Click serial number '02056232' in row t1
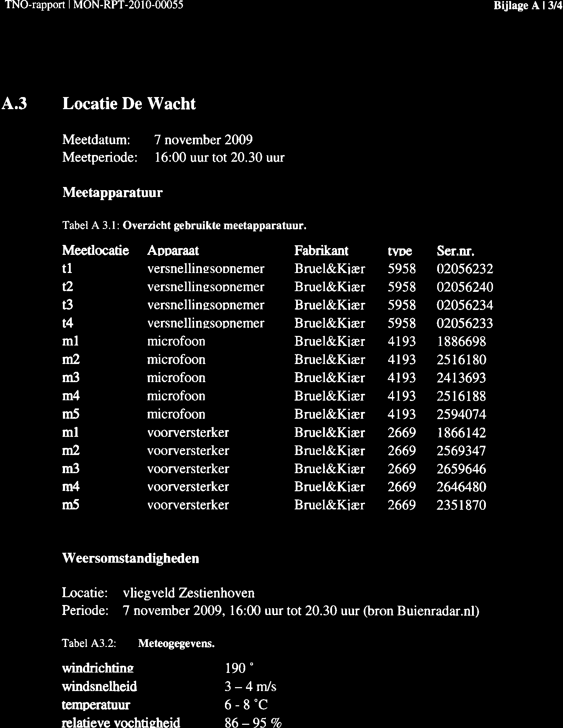 (x=465, y=269)
